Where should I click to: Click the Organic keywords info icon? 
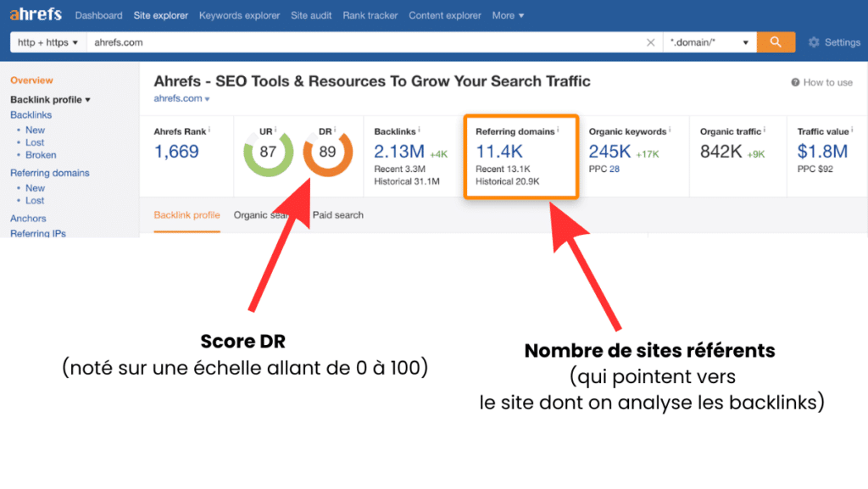pos(670,130)
